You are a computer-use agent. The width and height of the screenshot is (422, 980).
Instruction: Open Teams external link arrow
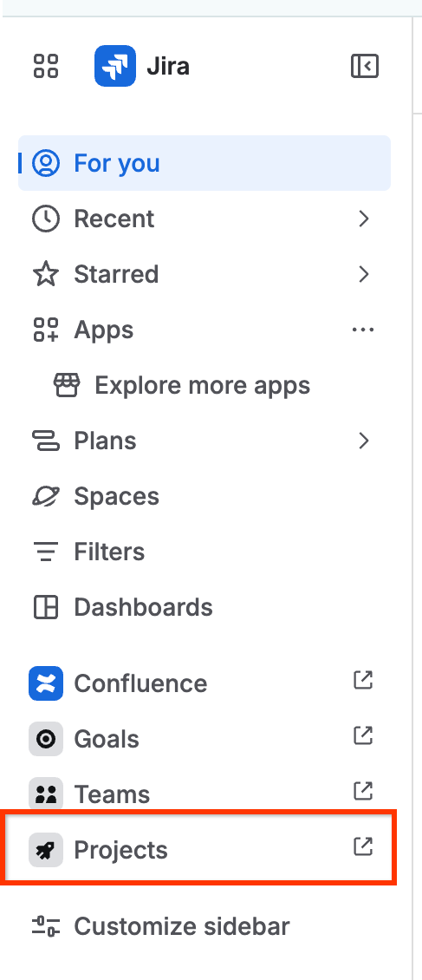click(363, 791)
